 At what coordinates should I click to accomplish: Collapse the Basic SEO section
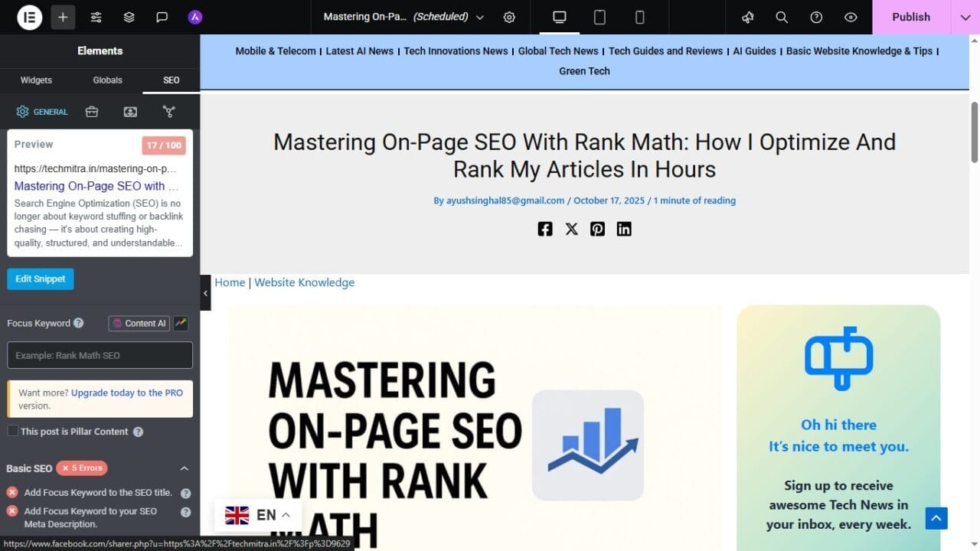click(184, 468)
